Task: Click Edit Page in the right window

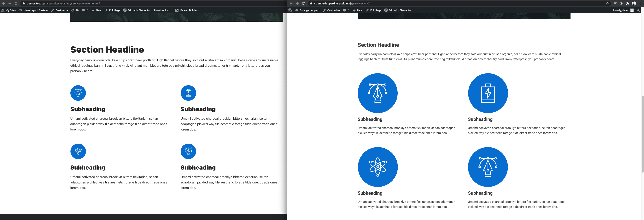Action: click(373, 10)
